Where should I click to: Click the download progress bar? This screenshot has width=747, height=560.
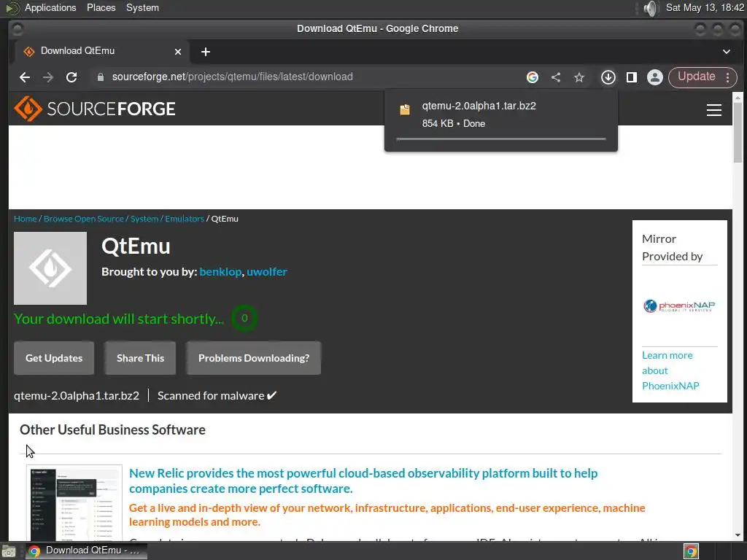501,139
